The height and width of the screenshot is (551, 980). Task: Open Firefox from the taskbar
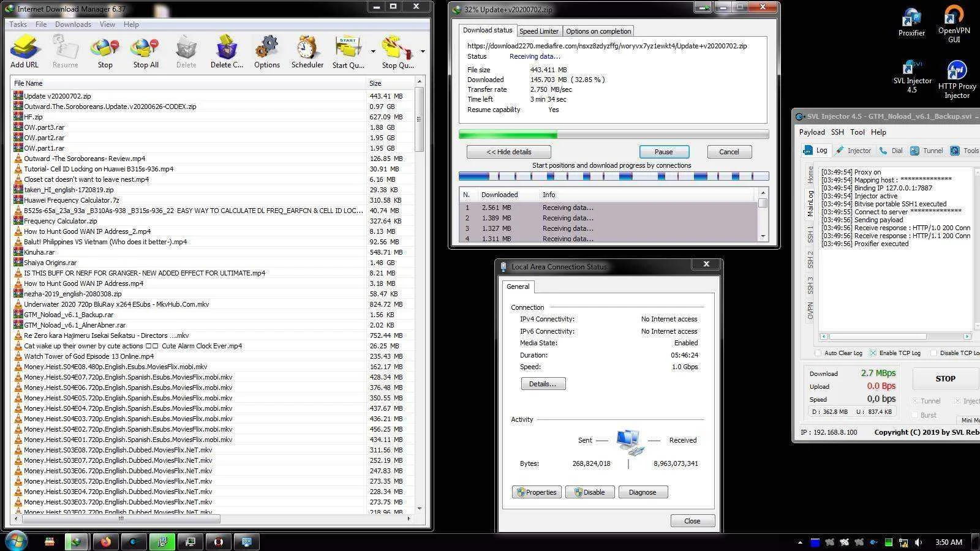coord(105,542)
